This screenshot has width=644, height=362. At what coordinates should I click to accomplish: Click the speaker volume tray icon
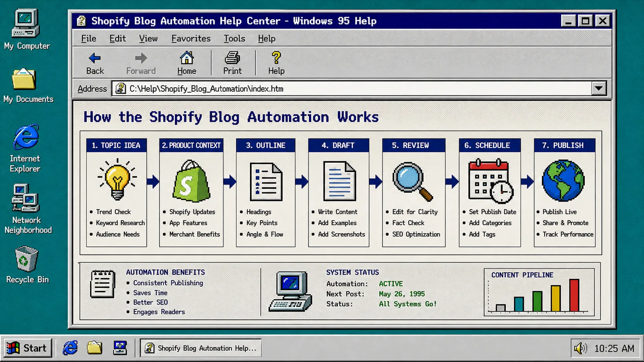580,349
